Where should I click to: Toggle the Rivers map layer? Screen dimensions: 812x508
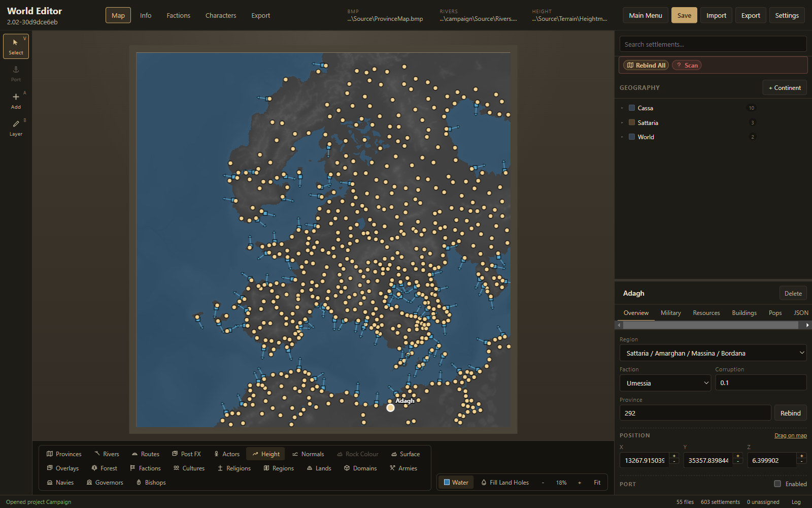coord(107,454)
